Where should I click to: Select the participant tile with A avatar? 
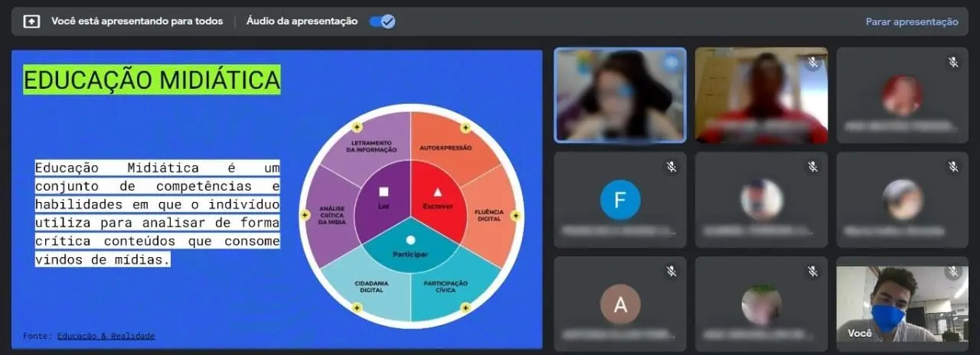pyautogui.click(x=620, y=305)
